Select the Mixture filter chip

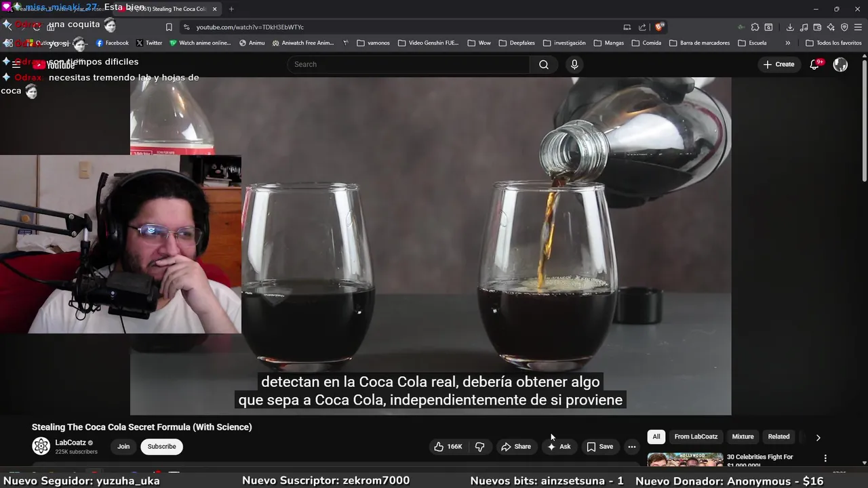click(x=743, y=436)
